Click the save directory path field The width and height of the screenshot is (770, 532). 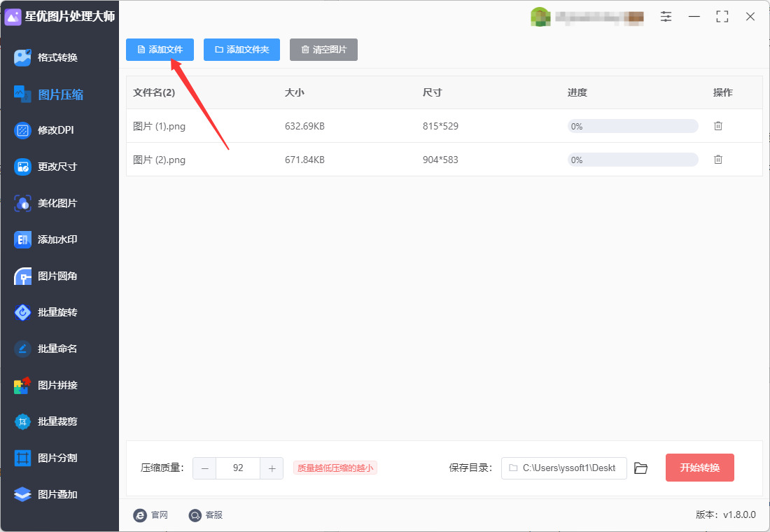pyautogui.click(x=563, y=468)
